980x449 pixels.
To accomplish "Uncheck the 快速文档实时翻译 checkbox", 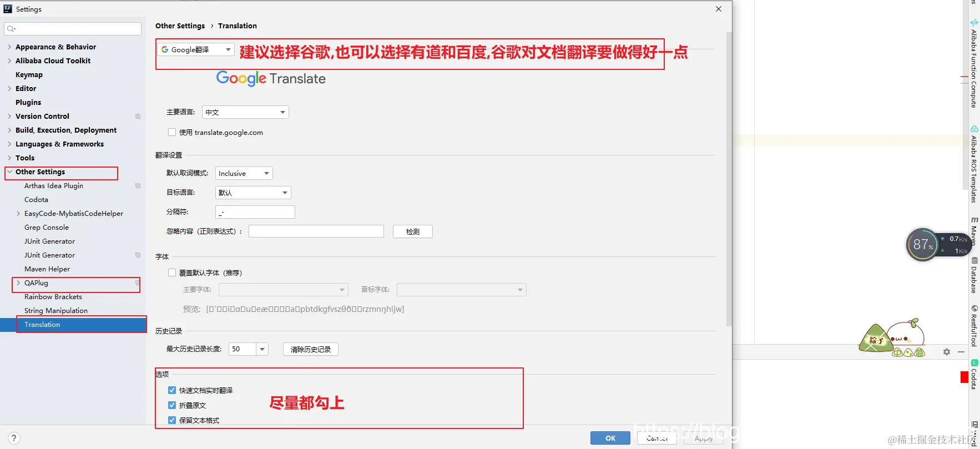I will click(172, 391).
